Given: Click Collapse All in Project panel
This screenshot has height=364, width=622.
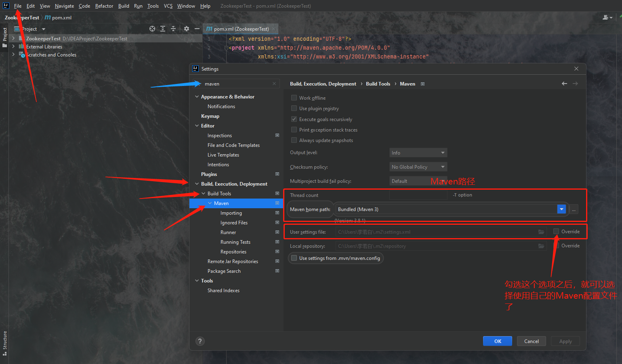Looking at the screenshot, I should pos(173,29).
